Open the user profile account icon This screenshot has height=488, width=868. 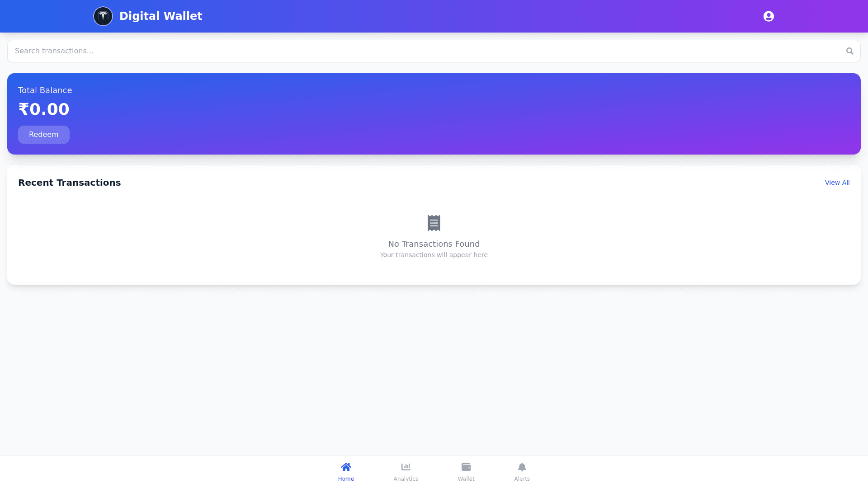769,16
